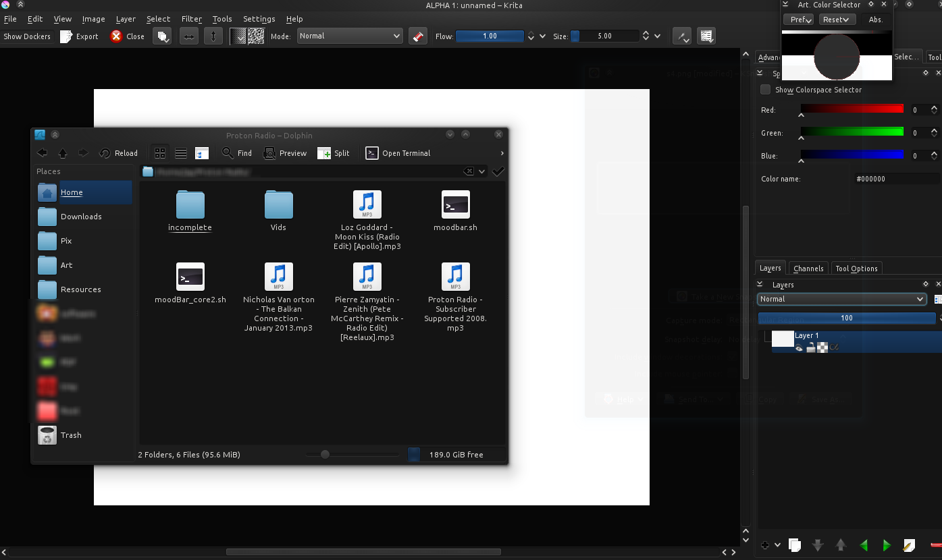The height and width of the screenshot is (560, 942).
Task: Click the Color name hex input field
Action: [897, 179]
